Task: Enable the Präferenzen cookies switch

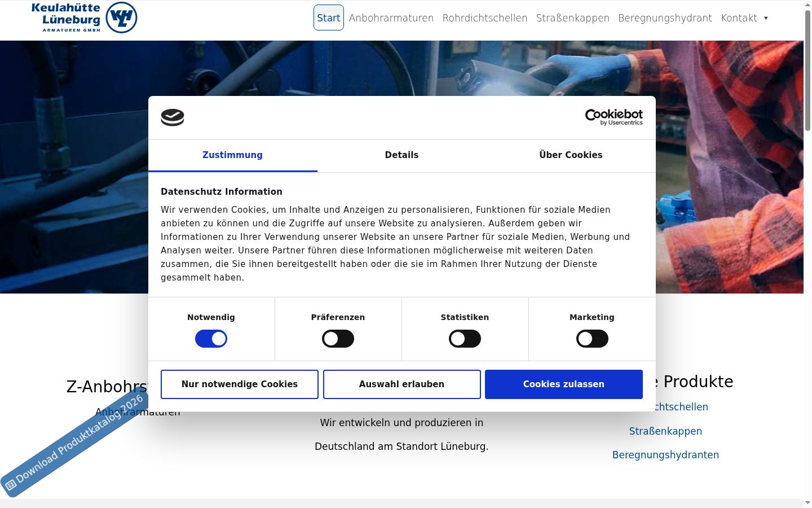Action: click(x=338, y=339)
